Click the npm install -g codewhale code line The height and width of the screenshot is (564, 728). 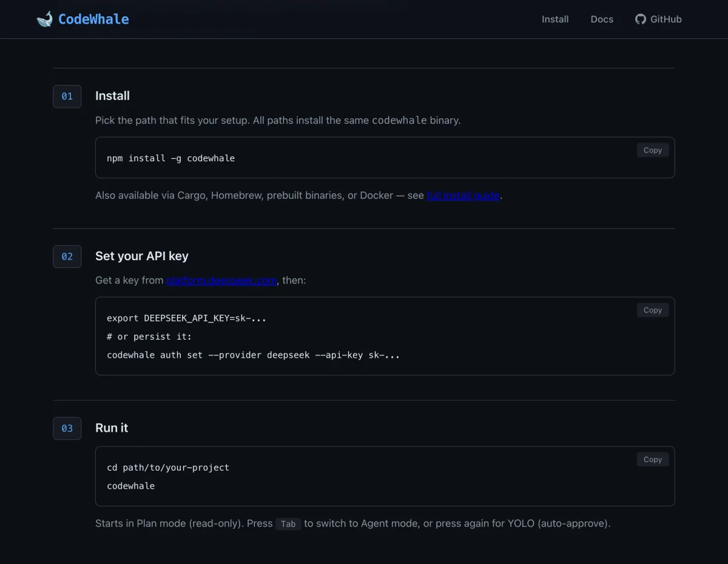170,158
